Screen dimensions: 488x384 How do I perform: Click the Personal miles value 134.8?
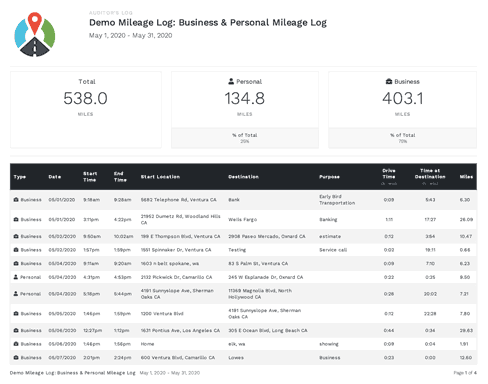pyautogui.click(x=245, y=98)
